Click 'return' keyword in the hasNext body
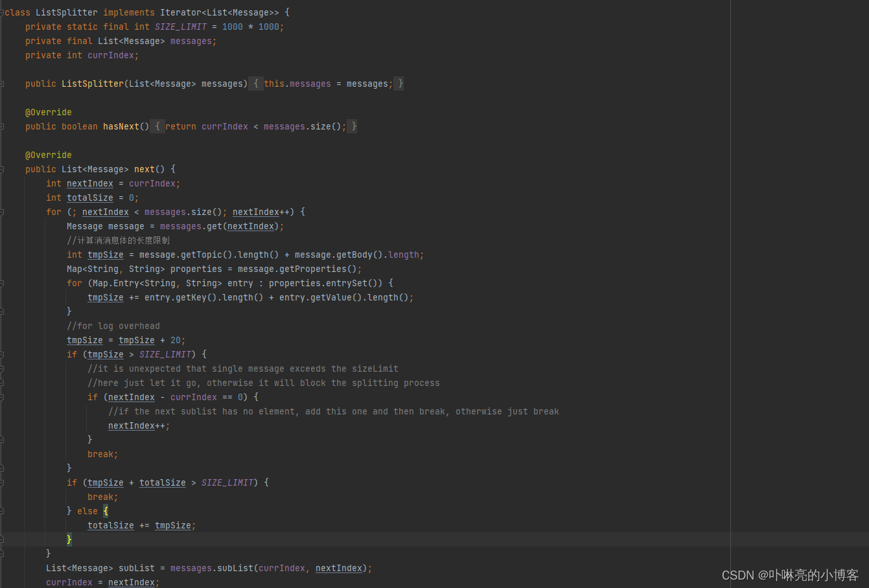The width and height of the screenshot is (869, 588). (181, 126)
